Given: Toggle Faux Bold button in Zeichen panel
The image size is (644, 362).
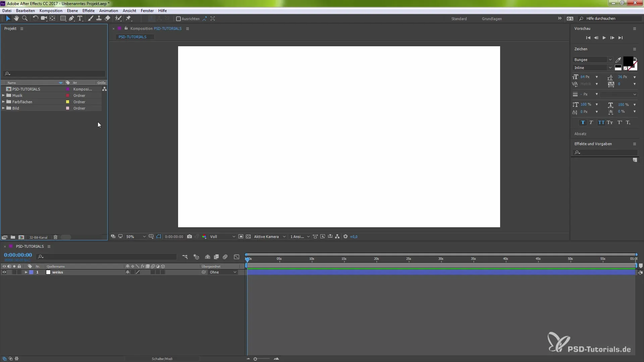Looking at the screenshot, I should click(583, 123).
